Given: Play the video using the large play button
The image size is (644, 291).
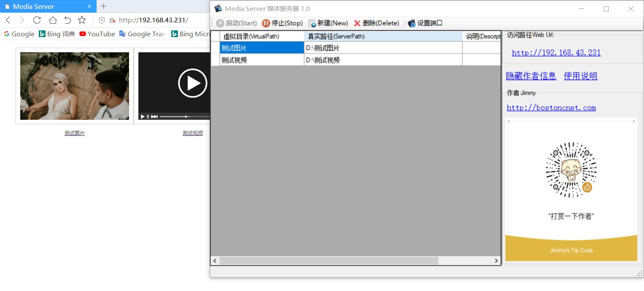Looking at the screenshot, I should coord(192,83).
